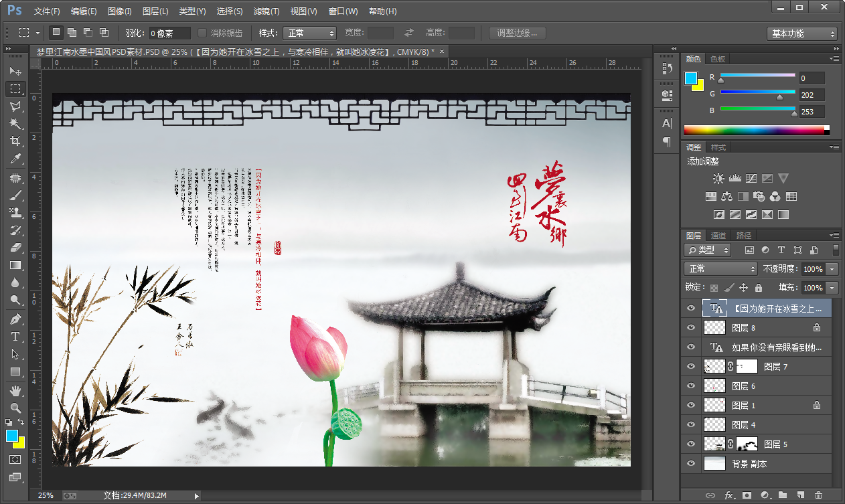The width and height of the screenshot is (845, 504).
Task: Select the Horizontal Type tool
Action: point(15,336)
